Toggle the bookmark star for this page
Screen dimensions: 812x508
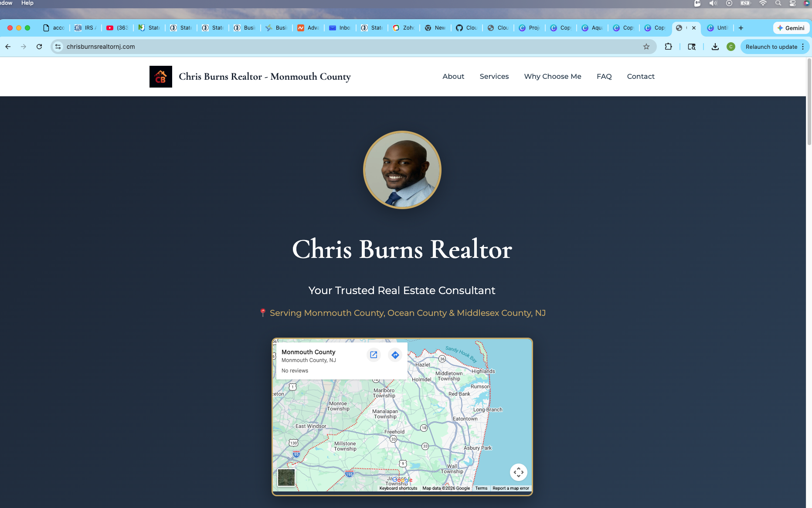point(646,47)
